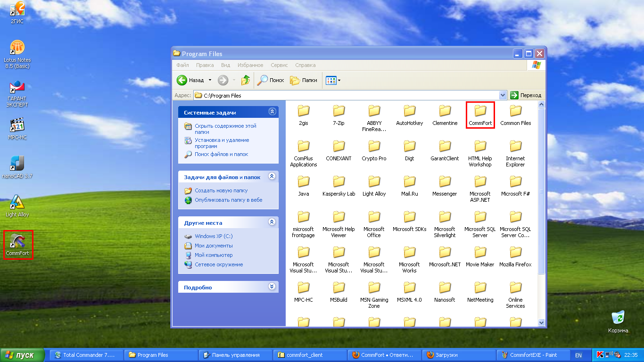Click the Up folder toolbar icon
The height and width of the screenshot is (362, 644).
tap(245, 81)
